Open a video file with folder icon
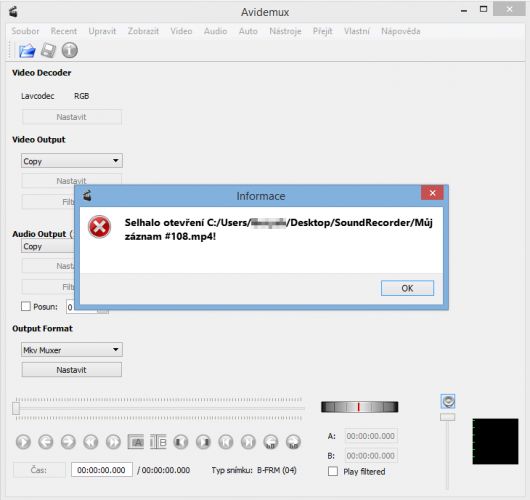This screenshot has height=500, width=530. [27, 51]
